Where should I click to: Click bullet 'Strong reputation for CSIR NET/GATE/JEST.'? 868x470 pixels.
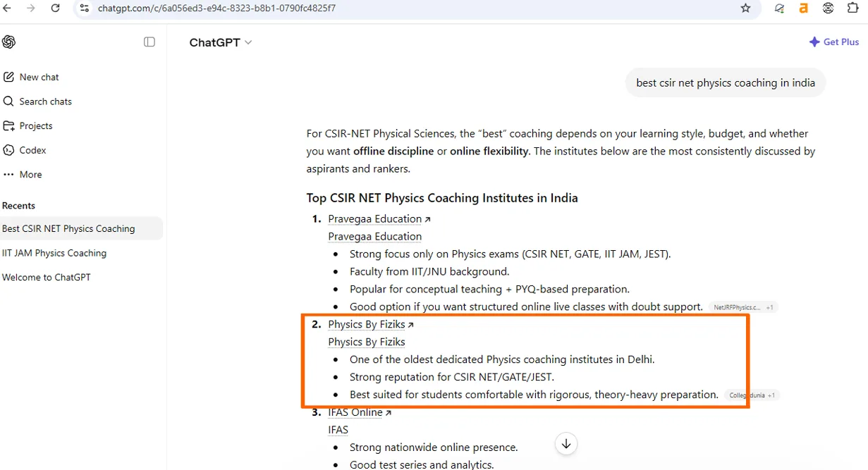[x=452, y=378]
